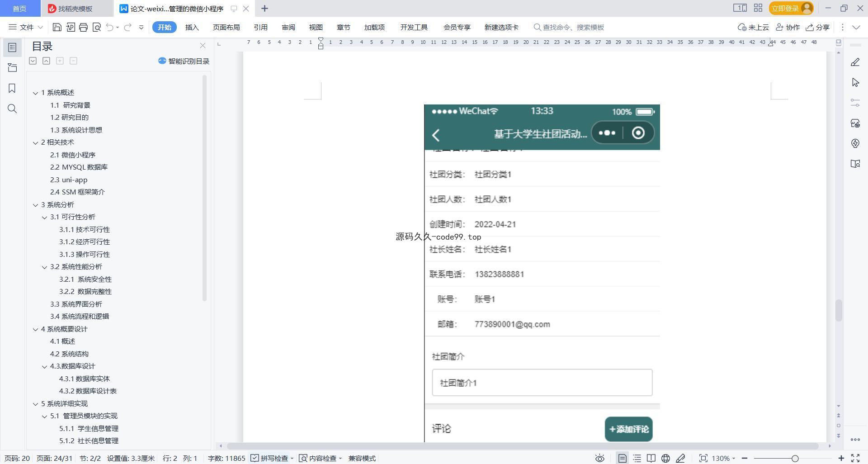Open the find and search sidebar icon
The width and height of the screenshot is (868, 464).
[x=12, y=109]
